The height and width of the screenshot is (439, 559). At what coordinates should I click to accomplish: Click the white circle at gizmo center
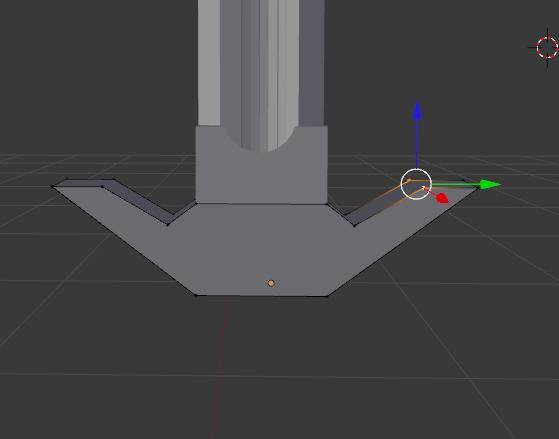pos(416,184)
